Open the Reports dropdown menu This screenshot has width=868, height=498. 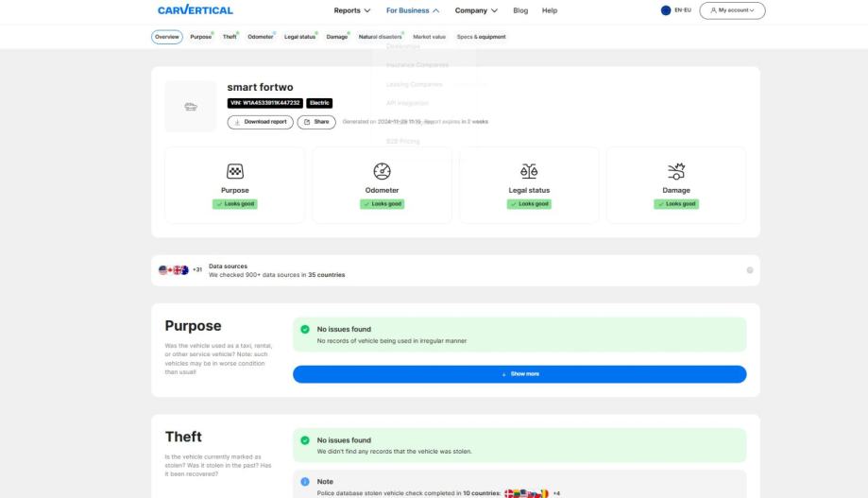tap(352, 10)
